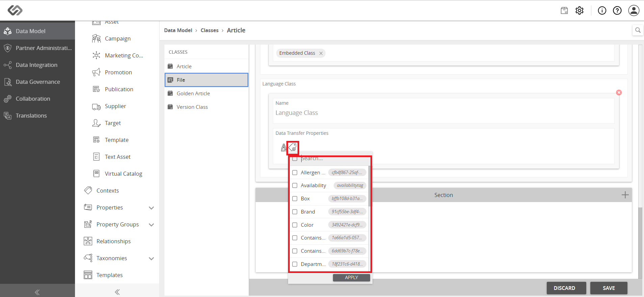Check the Box property checkbox
This screenshot has height=297, width=644.
[295, 199]
